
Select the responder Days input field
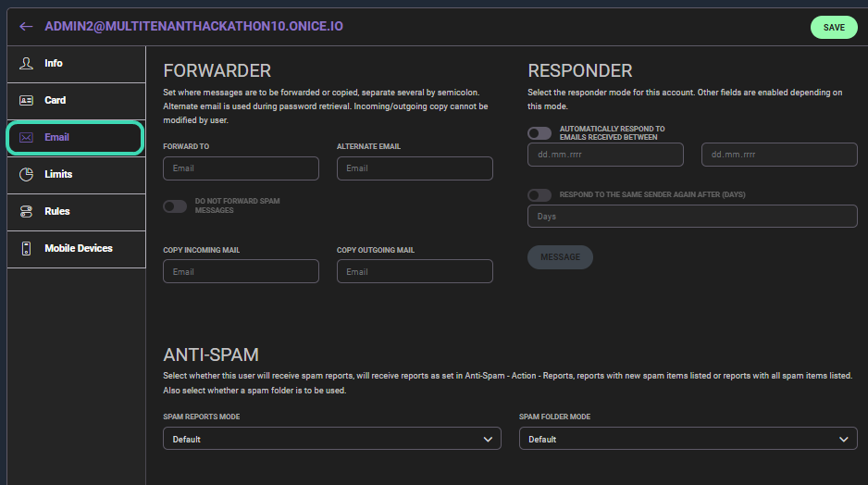[692, 217]
